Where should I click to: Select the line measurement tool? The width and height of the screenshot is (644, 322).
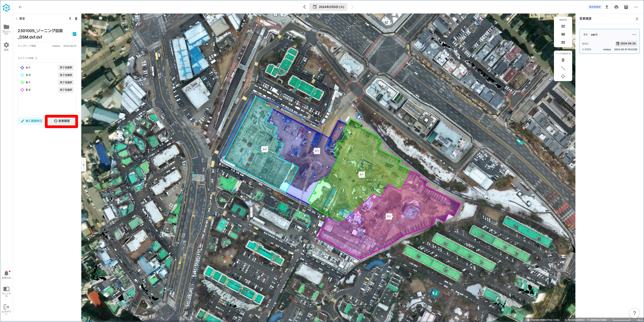click(x=563, y=68)
